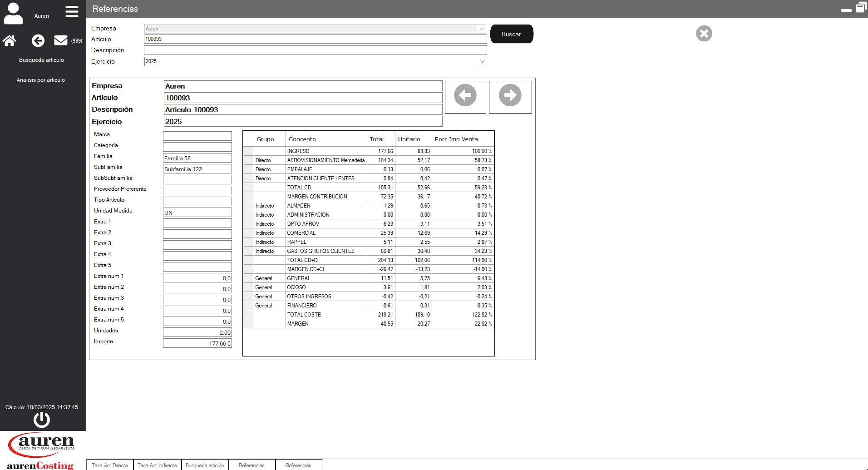Click the Auren user profile icon
This screenshot has height=470, width=868.
[13, 14]
